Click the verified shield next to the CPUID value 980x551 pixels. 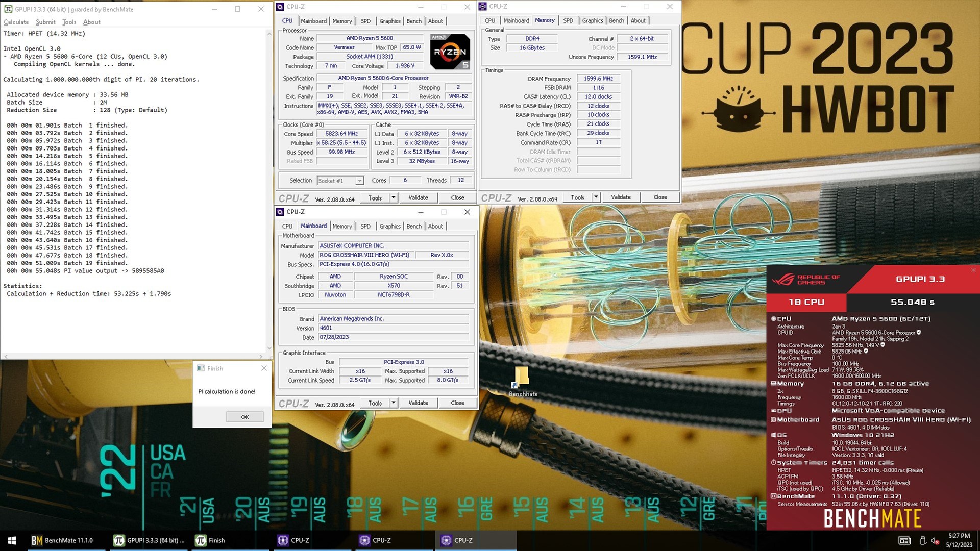point(919,333)
